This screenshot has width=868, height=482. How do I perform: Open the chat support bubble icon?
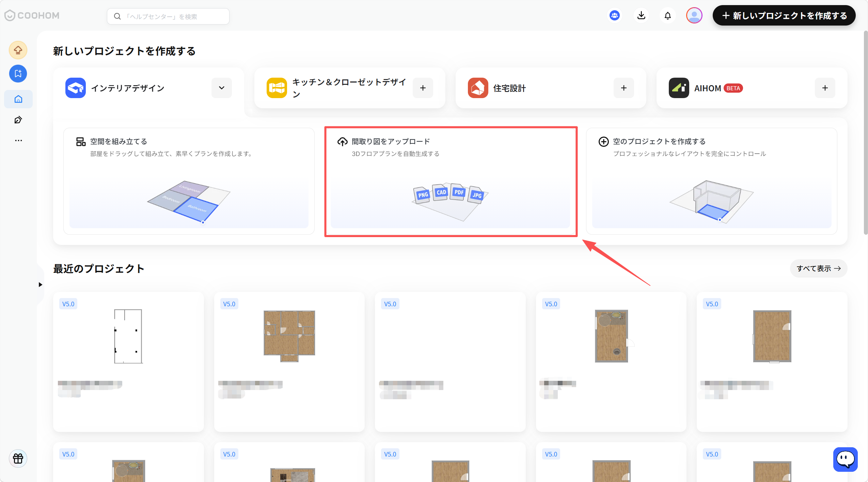(x=845, y=460)
